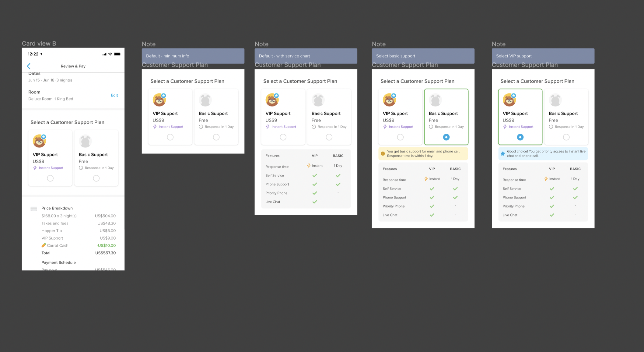Click grey bunny avatar in phone mockup
The height and width of the screenshot is (352, 644).
tap(85, 141)
